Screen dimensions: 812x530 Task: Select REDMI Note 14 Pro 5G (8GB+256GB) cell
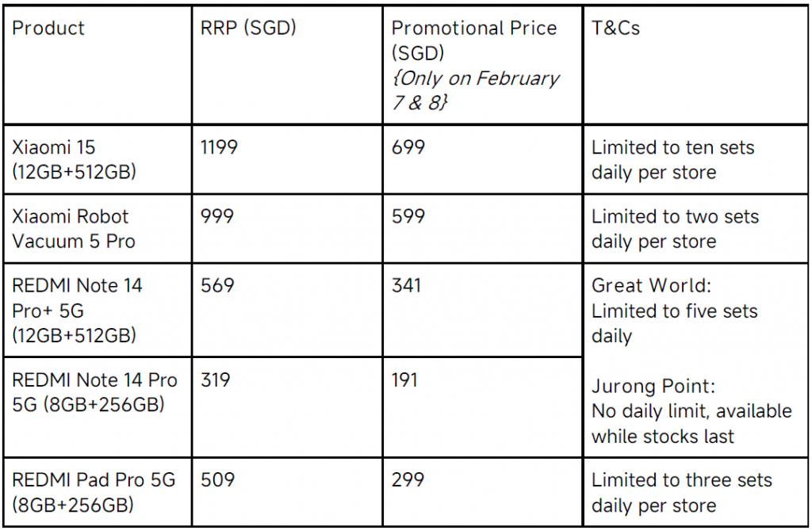98,407
